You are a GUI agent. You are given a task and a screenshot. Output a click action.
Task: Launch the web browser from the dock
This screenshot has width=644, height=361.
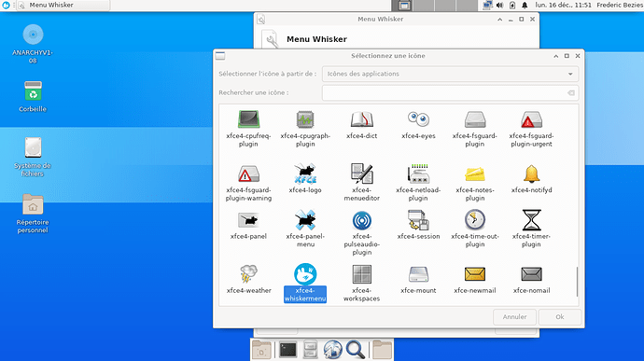tap(332, 350)
